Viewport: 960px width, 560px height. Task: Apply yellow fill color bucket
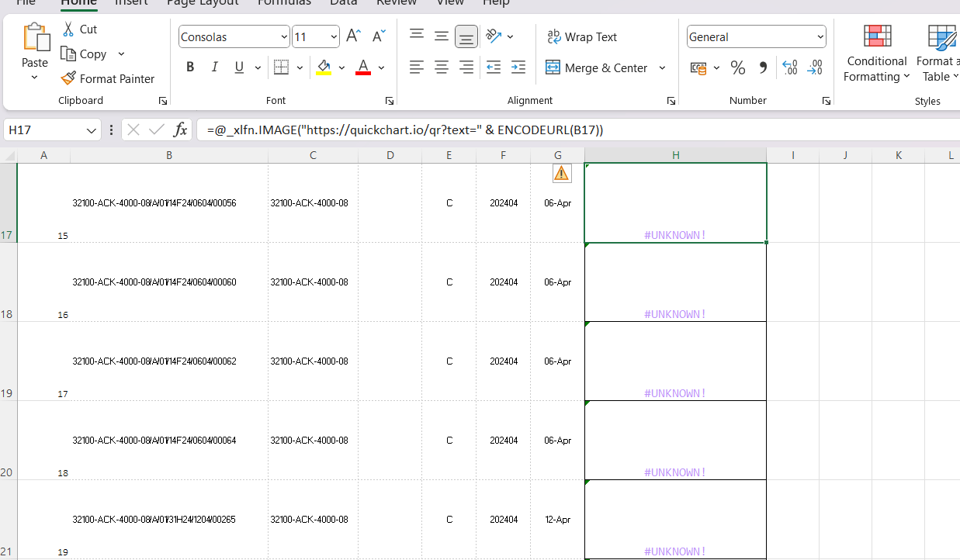[x=324, y=67]
